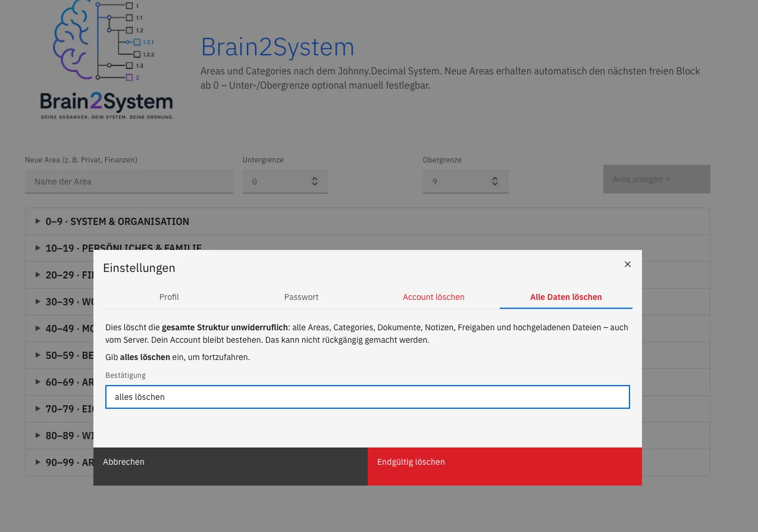The height and width of the screenshot is (532, 758).
Task: Click the Obergrenze number field
Action: pyautogui.click(x=465, y=181)
